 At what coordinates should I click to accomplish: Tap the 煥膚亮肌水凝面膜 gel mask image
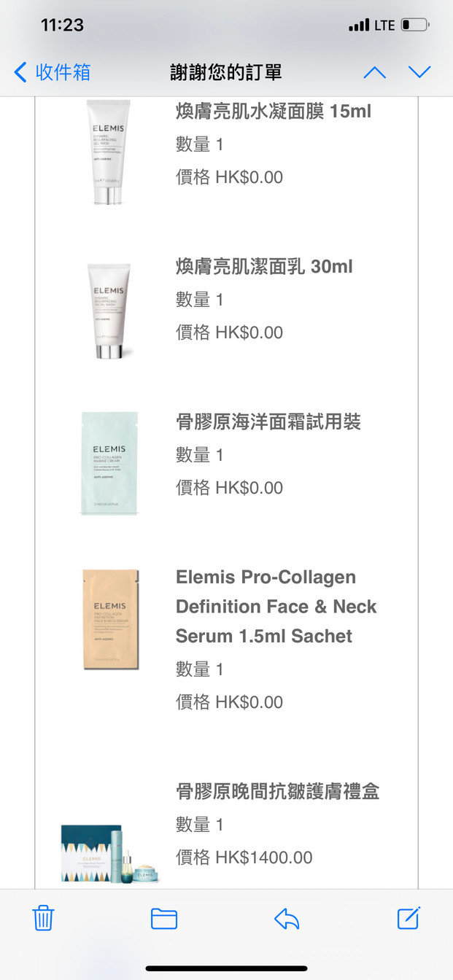click(109, 152)
